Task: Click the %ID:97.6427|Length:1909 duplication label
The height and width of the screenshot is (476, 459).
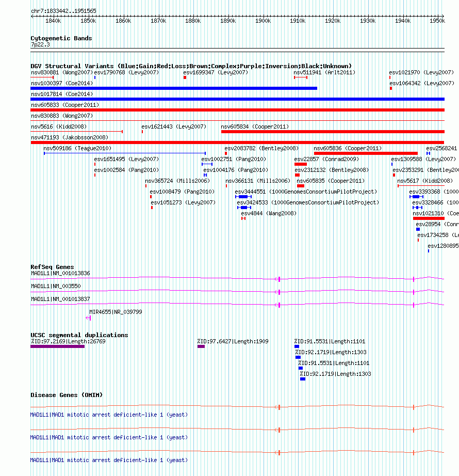Action: [x=233, y=342]
